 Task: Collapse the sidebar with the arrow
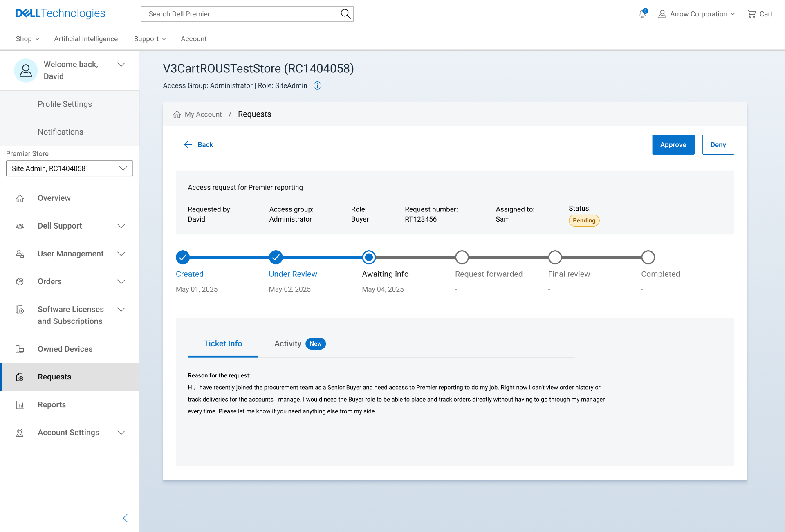[x=125, y=518]
